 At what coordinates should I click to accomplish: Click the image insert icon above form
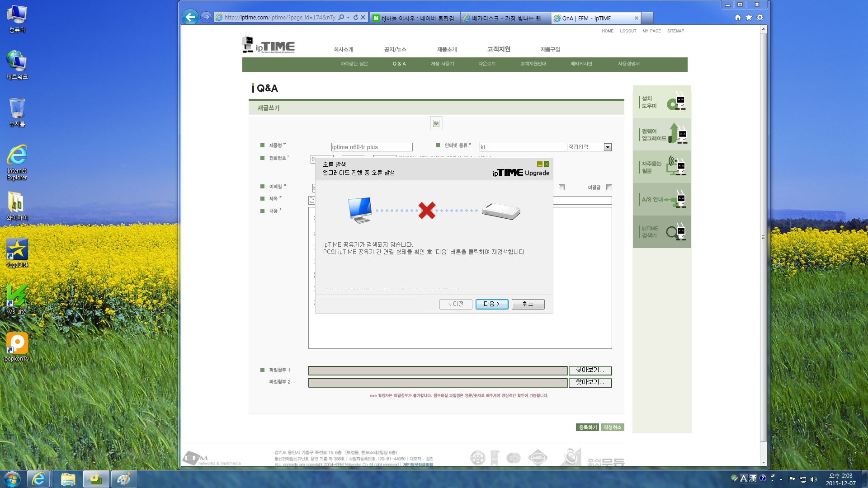pyautogui.click(x=436, y=123)
